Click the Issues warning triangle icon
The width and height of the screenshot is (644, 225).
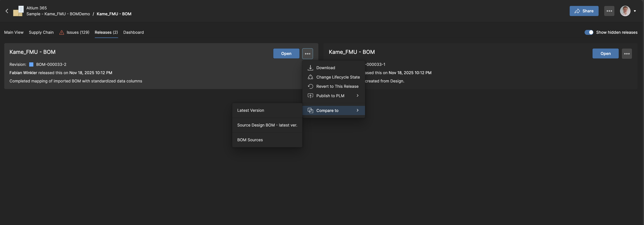(61, 32)
